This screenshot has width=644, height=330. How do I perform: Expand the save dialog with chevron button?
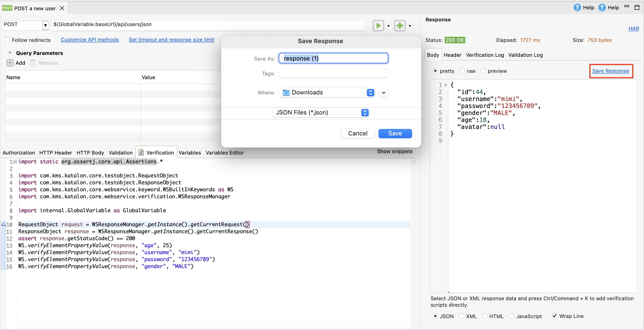384,93
